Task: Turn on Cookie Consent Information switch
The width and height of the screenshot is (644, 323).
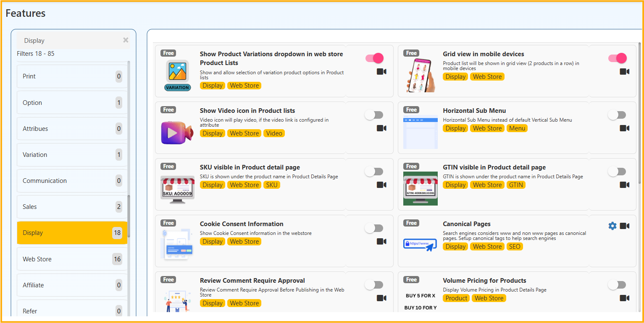Action: click(x=374, y=228)
